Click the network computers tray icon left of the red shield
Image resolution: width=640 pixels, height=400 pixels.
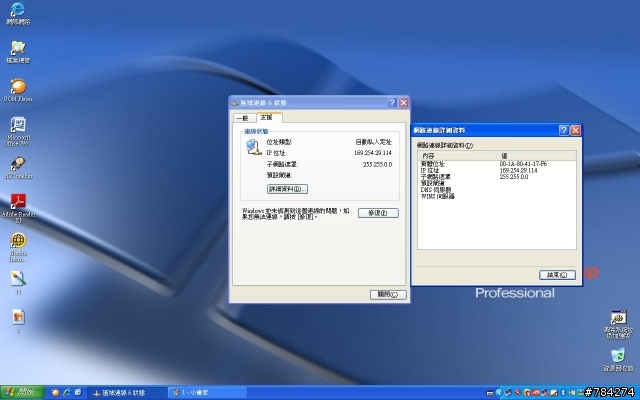508,393
